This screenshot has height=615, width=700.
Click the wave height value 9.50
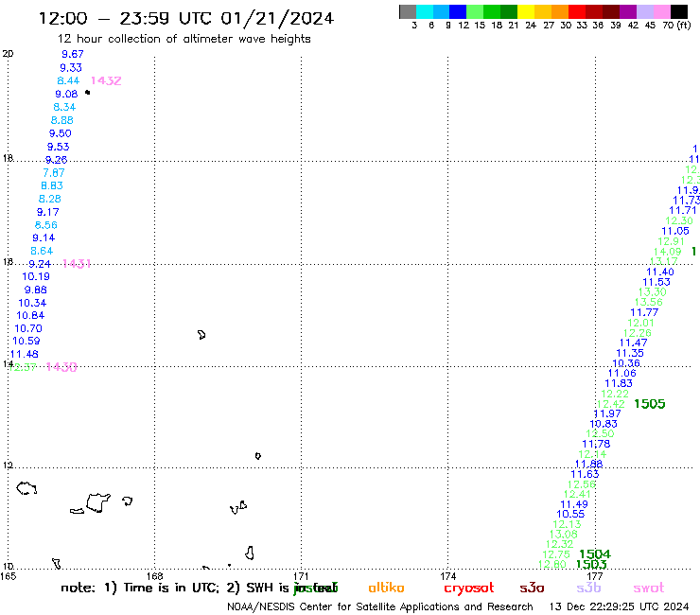click(x=60, y=133)
